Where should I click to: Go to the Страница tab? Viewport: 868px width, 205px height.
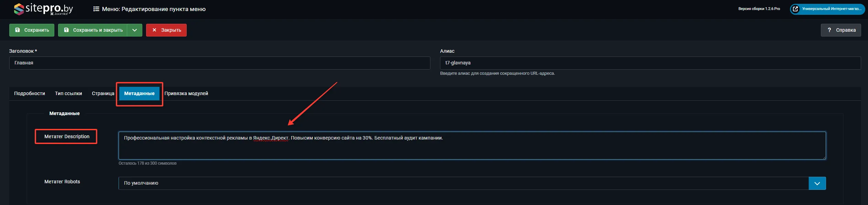(x=103, y=93)
